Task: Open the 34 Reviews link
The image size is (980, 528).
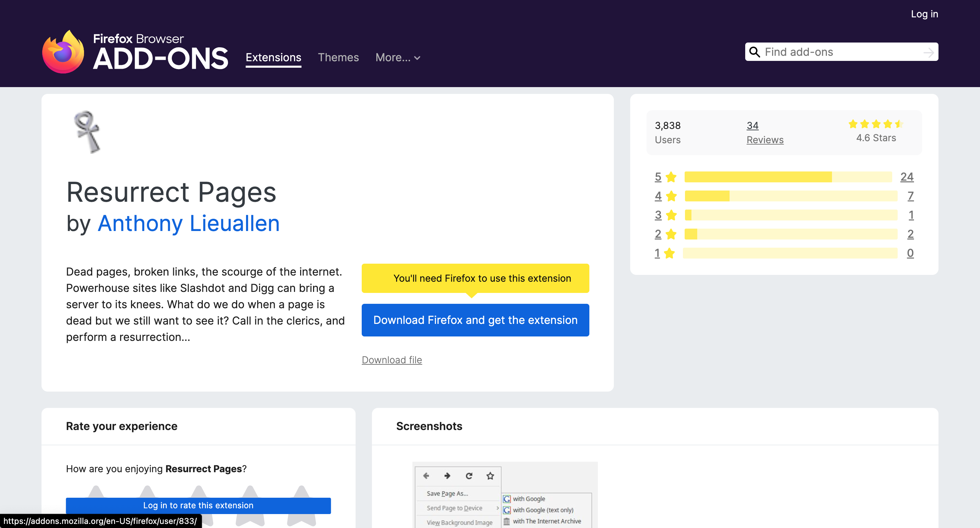Action: point(752,126)
